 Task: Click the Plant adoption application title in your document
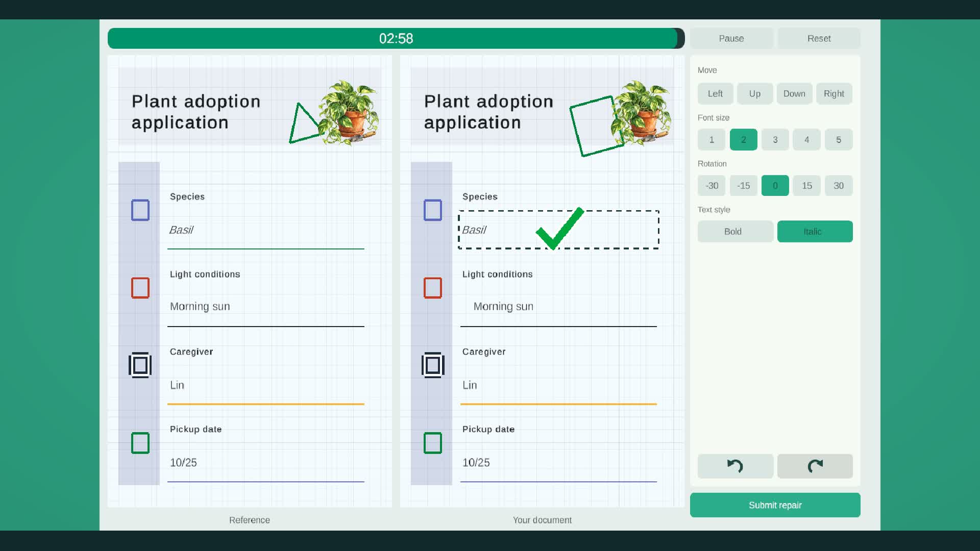(488, 112)
